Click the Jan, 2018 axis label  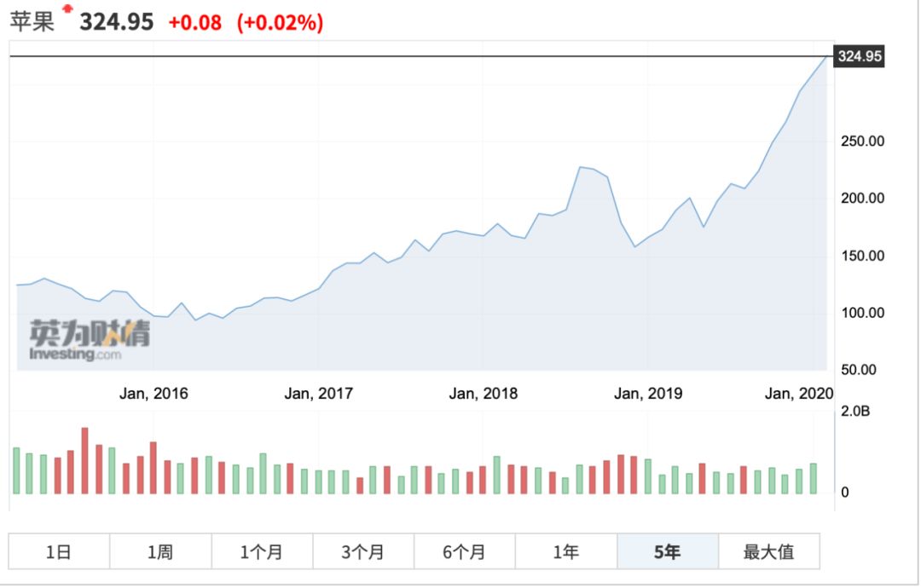pyautogui.click(x=483, y=394)
